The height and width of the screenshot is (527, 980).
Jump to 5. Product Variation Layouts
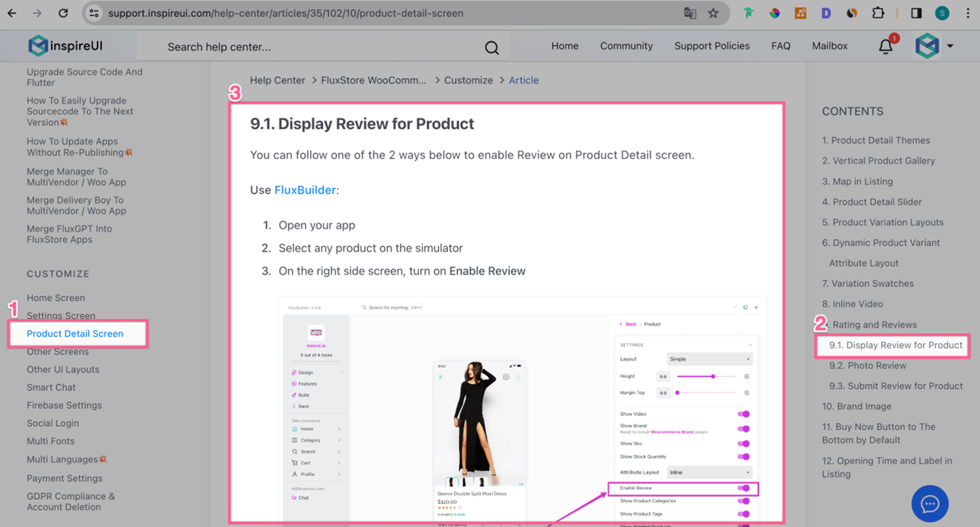click(x=882, y=223)
